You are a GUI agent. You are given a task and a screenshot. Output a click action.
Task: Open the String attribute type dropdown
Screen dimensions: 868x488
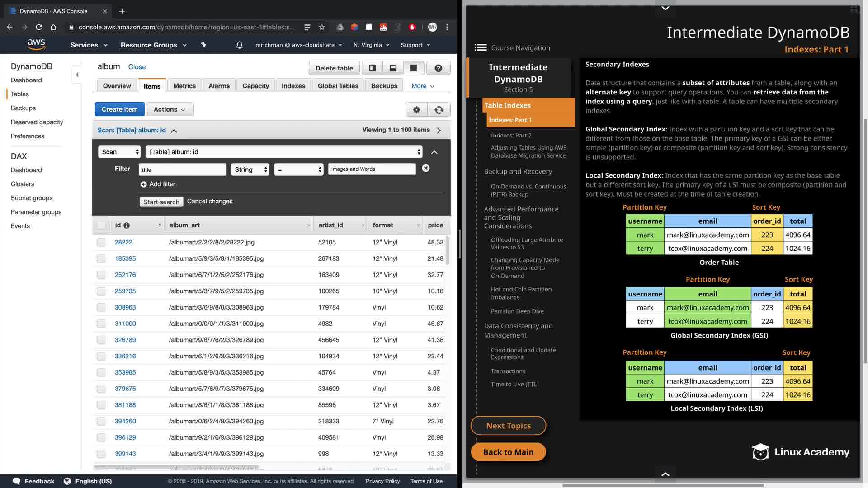[250, 169]
